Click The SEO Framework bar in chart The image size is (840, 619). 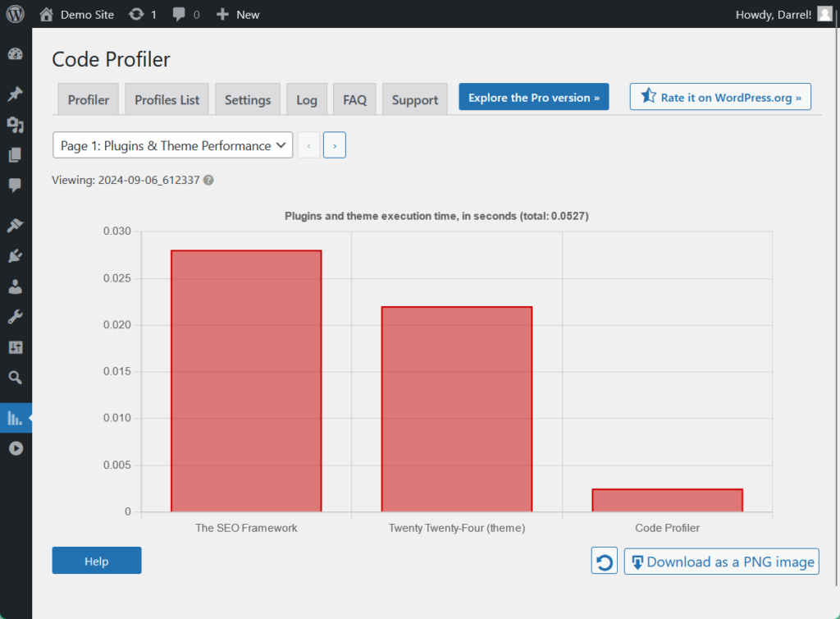point(246,381)
